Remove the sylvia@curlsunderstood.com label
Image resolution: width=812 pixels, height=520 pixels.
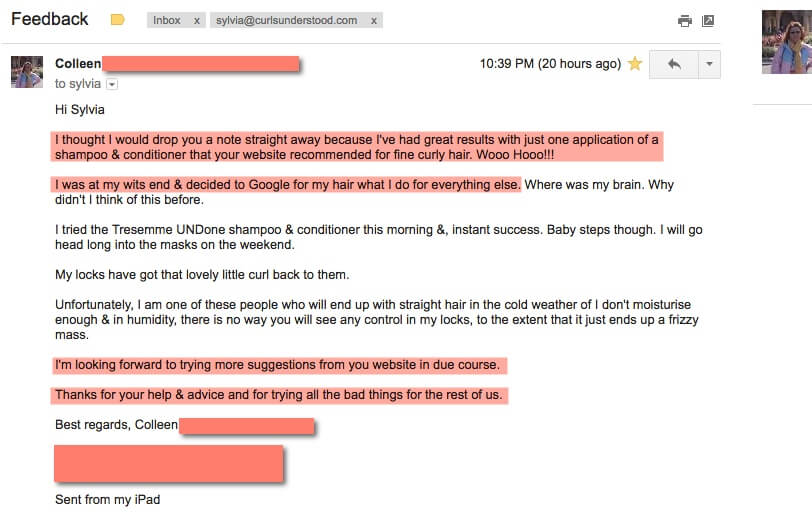point(374,21)
